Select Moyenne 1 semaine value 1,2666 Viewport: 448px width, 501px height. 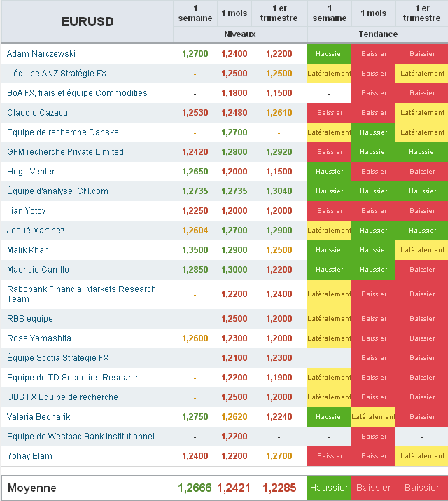pyautogui.click(x=195, y=488)
